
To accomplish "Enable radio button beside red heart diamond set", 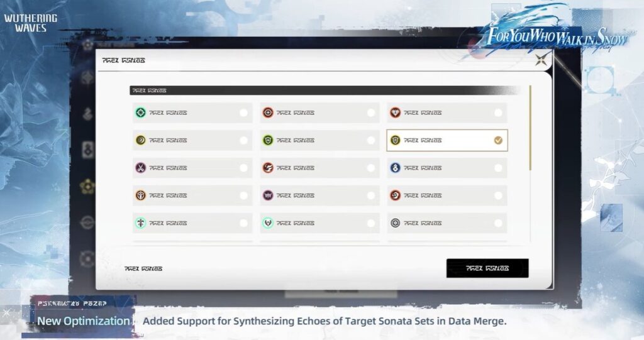I will [x=498, y=113].
